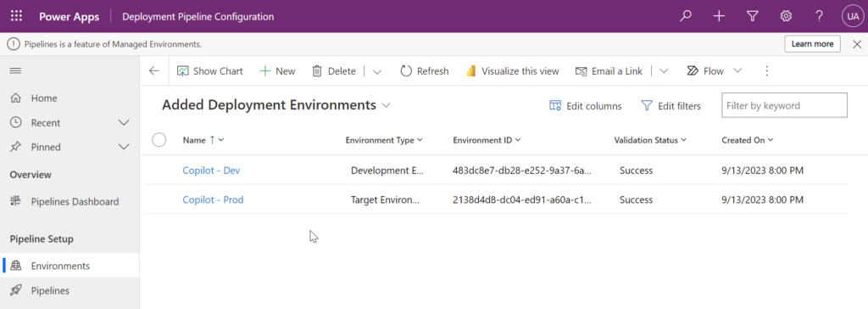The image size is (868, 309).
Task: Click Created On date in Copilot - Prod row
Action: coord(763,199)
